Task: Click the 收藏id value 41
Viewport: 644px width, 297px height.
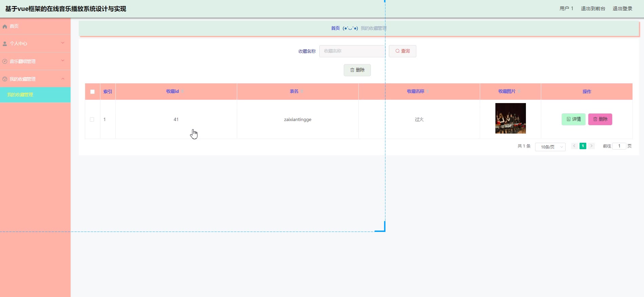Action: click(x=176, y=120)
